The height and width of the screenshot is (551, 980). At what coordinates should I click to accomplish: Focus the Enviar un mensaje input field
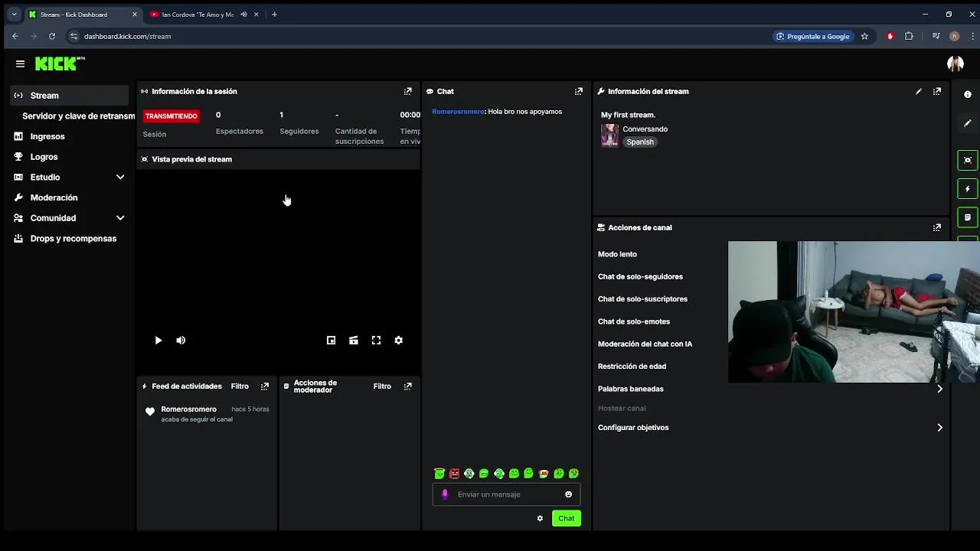coord(506,494)
